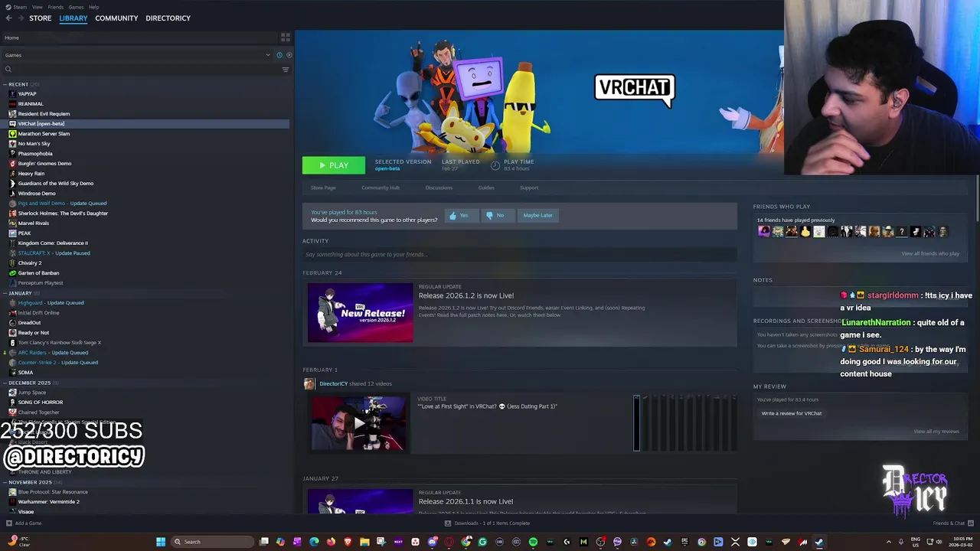Open the VRChat Store Page link
The image size is (980, 551).
(x=323, y=187)
